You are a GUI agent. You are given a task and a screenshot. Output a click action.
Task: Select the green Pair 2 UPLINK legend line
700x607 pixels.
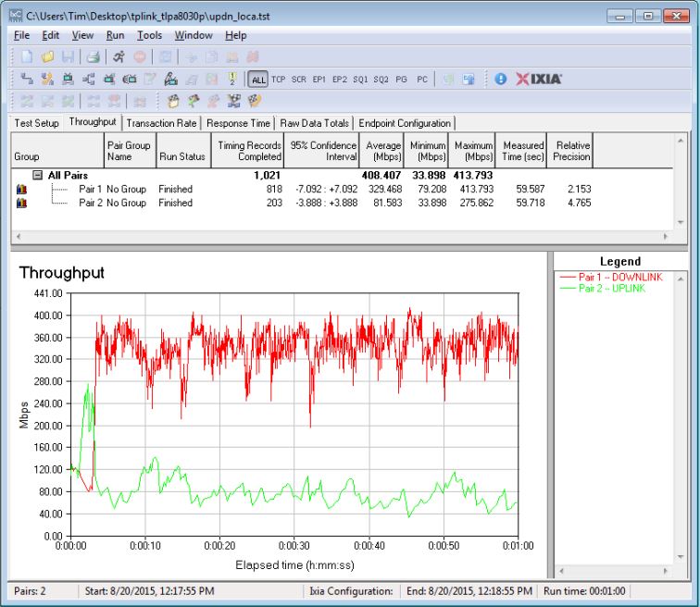pos(602,289)
